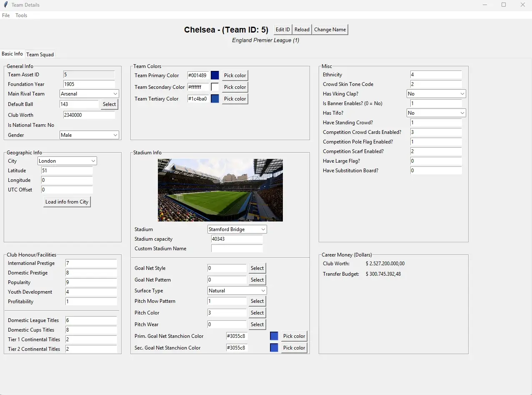Click the tertiary color blue swatch
Viewport: 532px width, 395px height.
point(215,99)
